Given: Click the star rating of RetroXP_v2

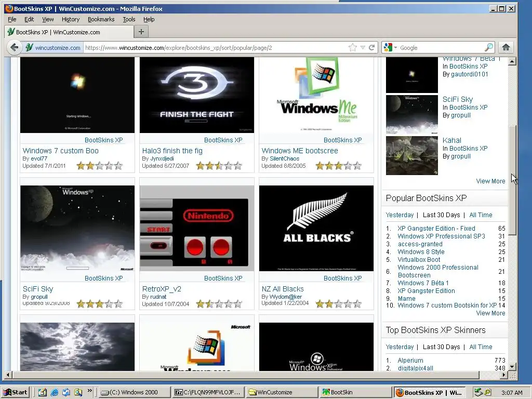Looking at the screenshot, I should pyautogui.click(x=219, y=304).
